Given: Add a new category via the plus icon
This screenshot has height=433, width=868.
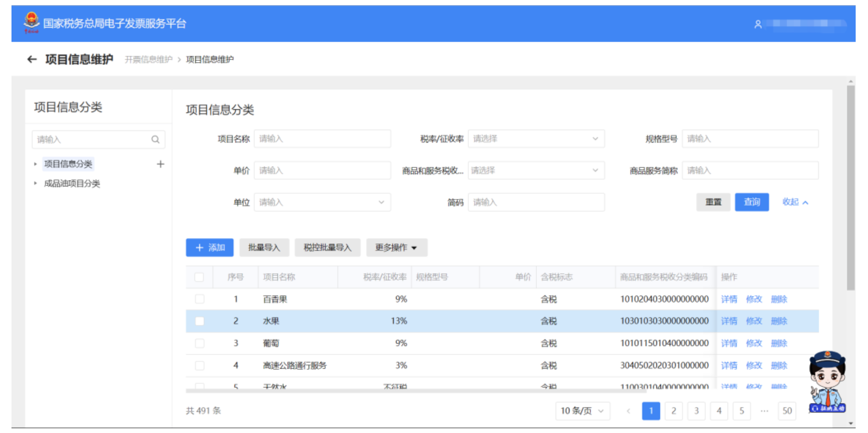Looking at the screenshot, I should click(161, 164).
